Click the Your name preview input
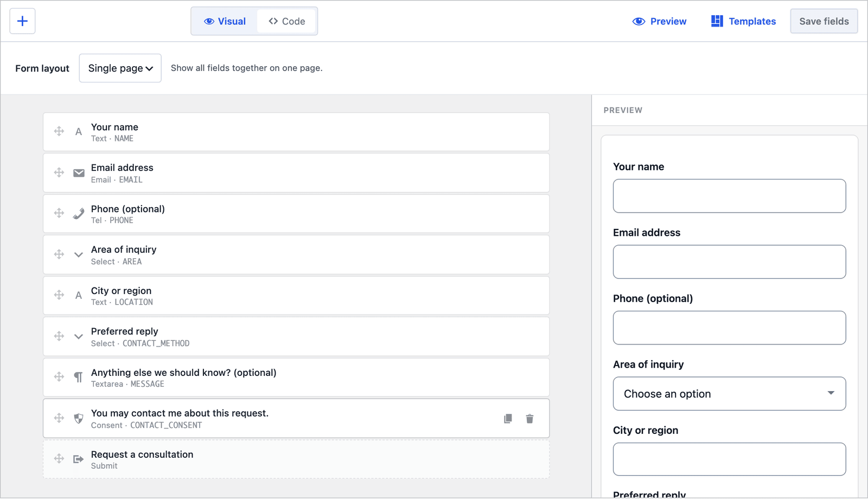Image resolution: width=868 pixels, height=499 pixels. (729, 196)
